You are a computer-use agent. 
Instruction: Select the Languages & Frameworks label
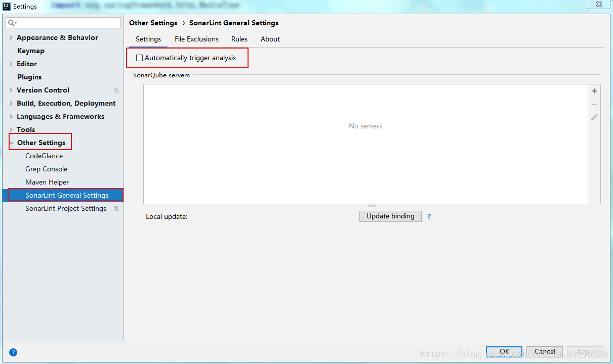click(x=61, y=117)
